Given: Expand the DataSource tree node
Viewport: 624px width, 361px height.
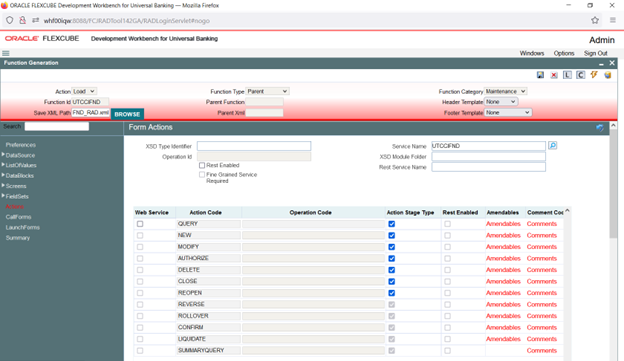Looking at the screenshot, I should tap(3, 155).
